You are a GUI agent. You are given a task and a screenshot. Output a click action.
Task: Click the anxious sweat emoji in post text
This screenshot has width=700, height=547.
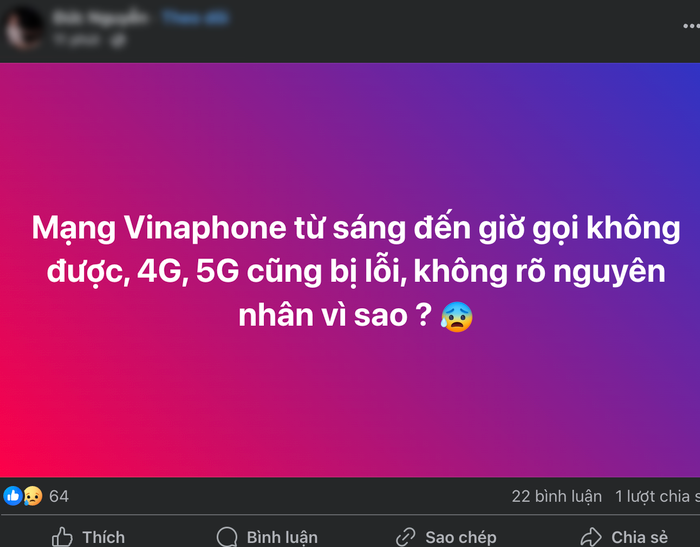tap(456, 317)
